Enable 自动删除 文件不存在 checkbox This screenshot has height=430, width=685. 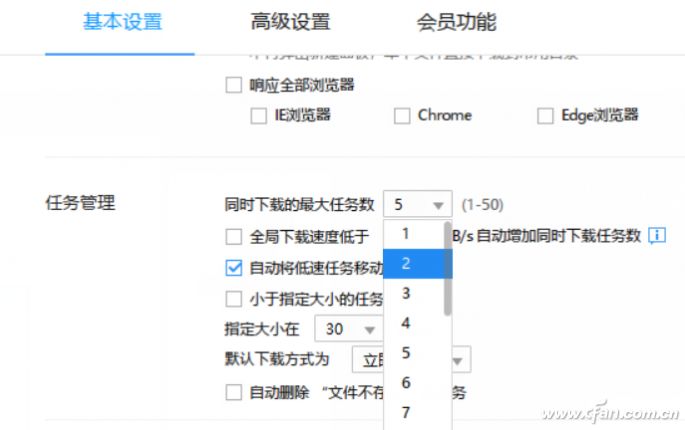tap(234, 392)
